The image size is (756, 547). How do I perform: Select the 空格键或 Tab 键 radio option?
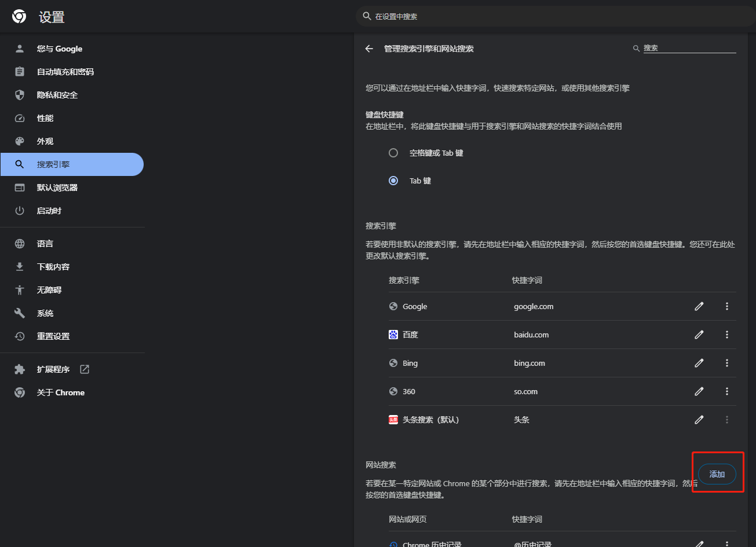click(x=393, y=153)
